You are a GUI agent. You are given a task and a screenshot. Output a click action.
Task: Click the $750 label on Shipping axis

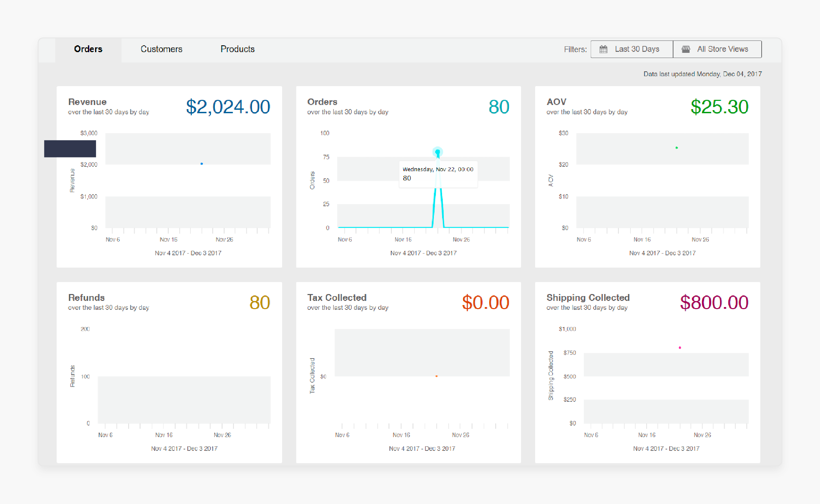(x=570, y=353)
